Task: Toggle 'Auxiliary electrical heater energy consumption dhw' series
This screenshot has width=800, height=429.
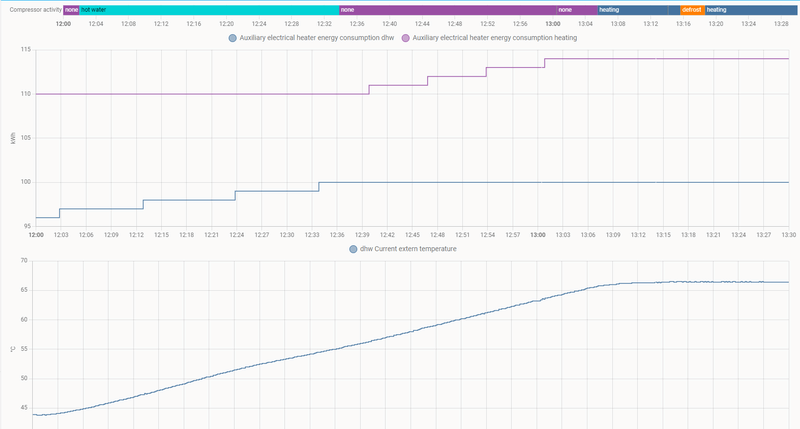Action: (316, 38)
